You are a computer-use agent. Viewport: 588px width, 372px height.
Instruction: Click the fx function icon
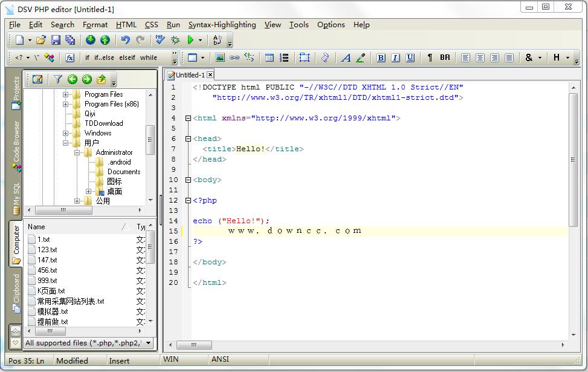pos(69,57)
